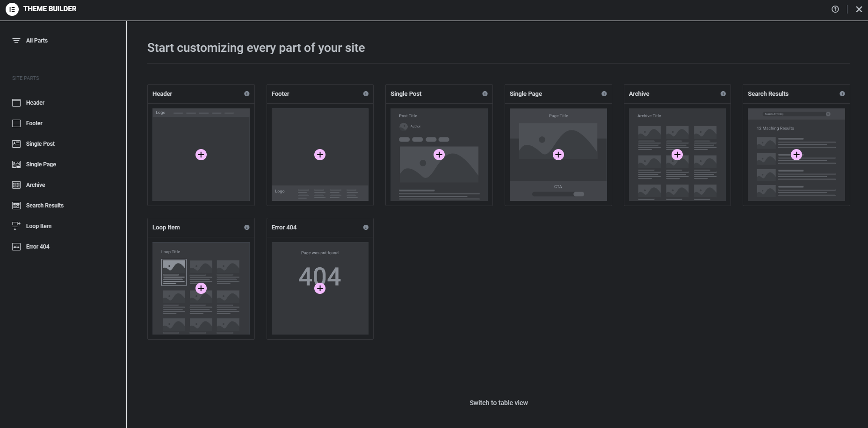Viewport: 868px width, 428px height.
Task: Open Header in the site parts sidebar
Action: pyautogui.click(x=35, y=103)
